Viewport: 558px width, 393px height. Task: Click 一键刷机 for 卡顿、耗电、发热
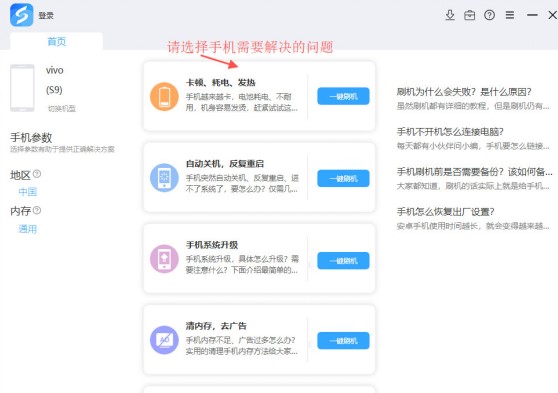tap(343, 96)
